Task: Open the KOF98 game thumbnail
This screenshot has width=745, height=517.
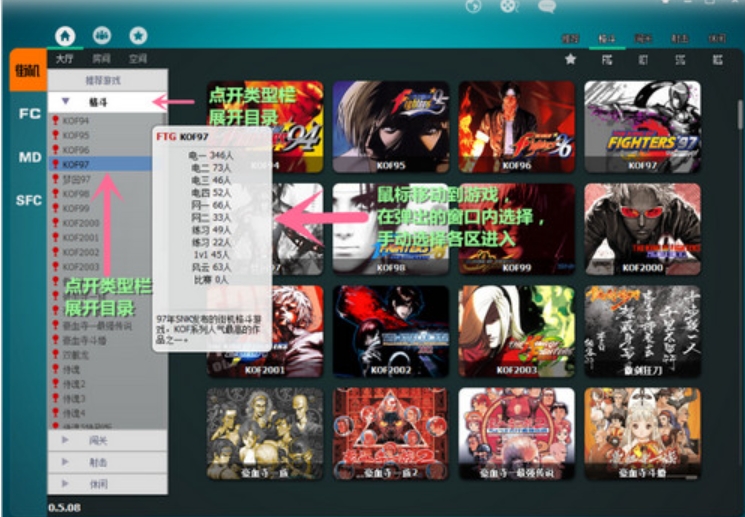Action: pos(391,229)
